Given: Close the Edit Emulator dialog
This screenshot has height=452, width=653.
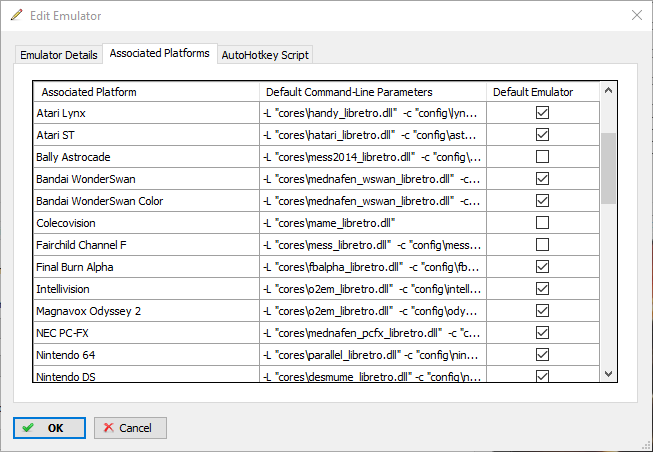Looking at the screenshot, I should [x=636, y=16].
